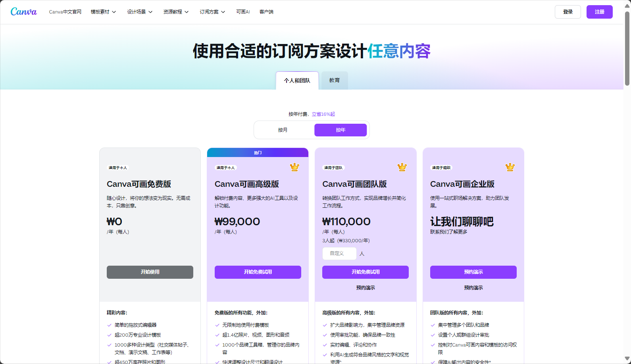Select 按年 yearly billing option
The width and height of the screenshot is (631, 364).
click(341, 130)
